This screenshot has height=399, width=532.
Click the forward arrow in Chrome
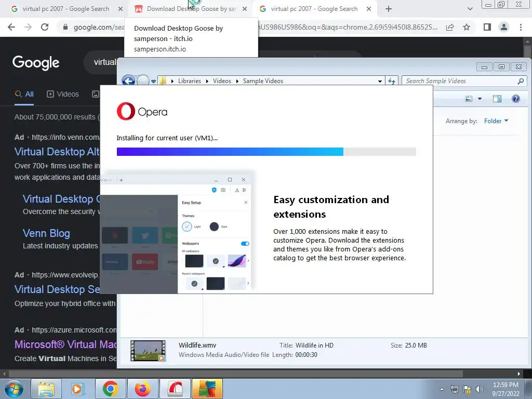[x=28, y=27]
